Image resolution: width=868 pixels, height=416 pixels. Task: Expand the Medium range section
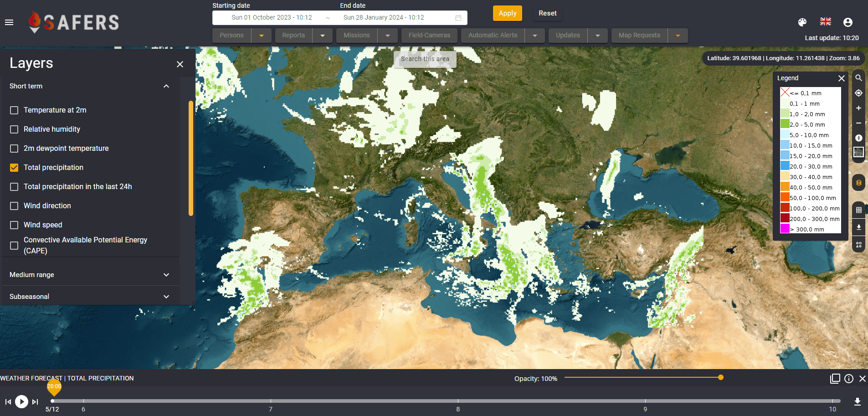[x=166, y=275]
